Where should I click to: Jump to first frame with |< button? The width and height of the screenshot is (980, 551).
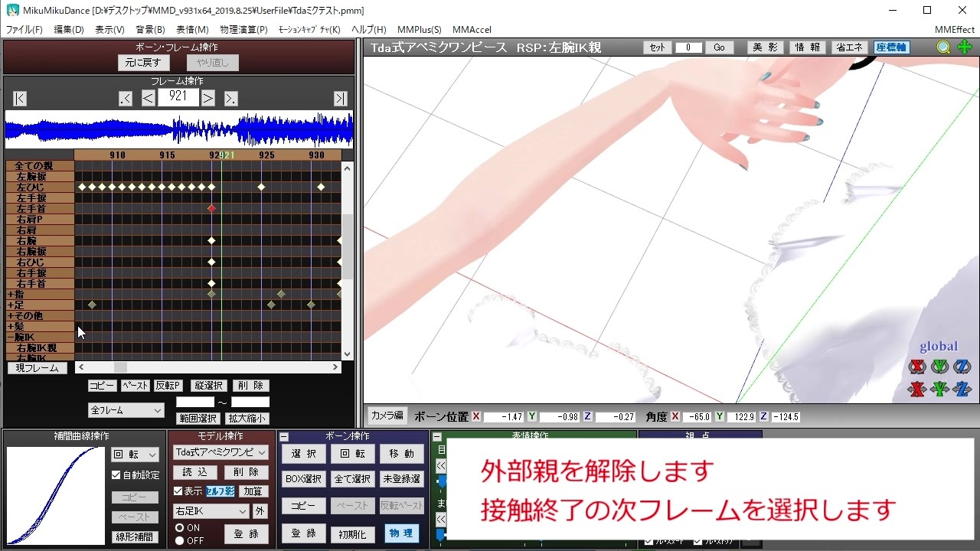click(20, 98)
